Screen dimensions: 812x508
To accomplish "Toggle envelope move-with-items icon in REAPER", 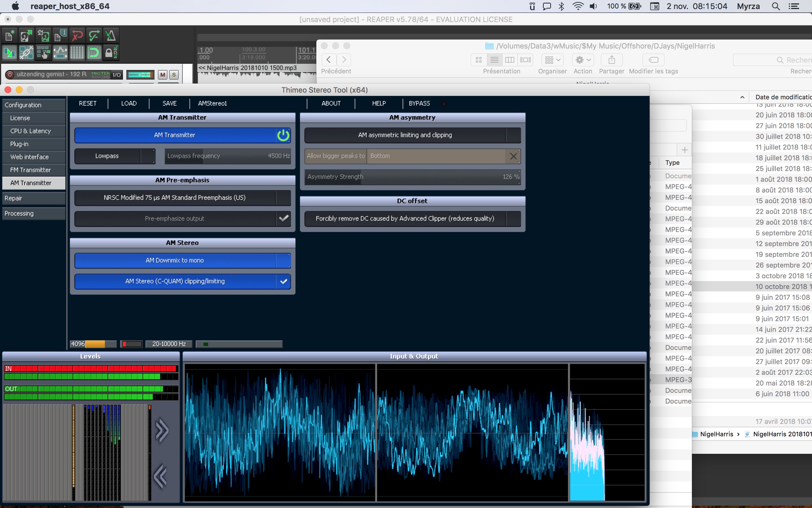I will click(x=60, y=52).
